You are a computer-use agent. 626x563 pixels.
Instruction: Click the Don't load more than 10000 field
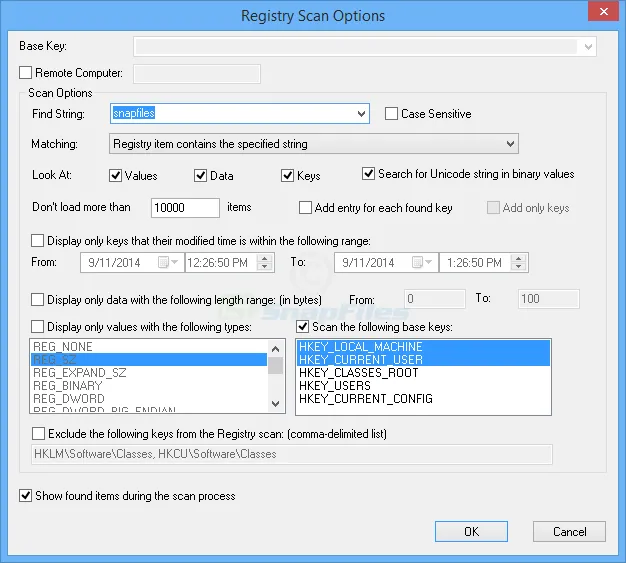click(185, 208)
